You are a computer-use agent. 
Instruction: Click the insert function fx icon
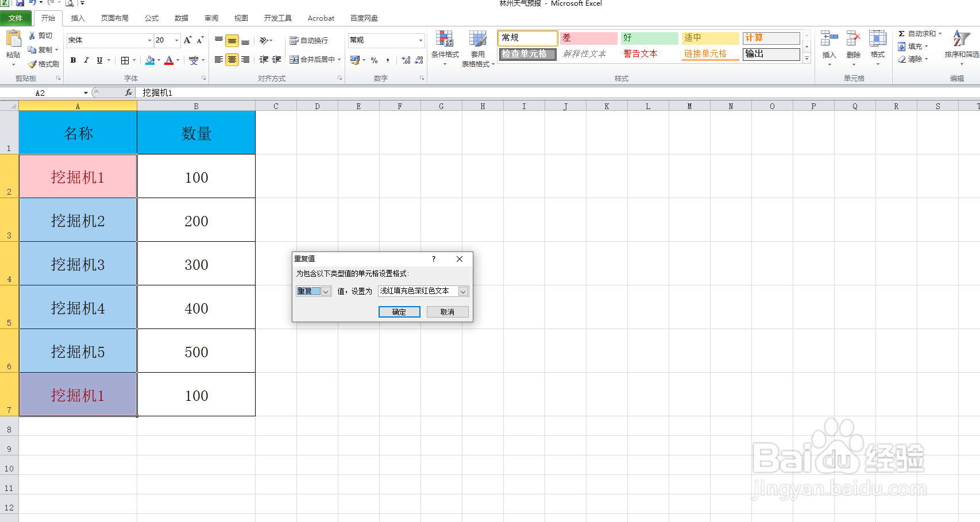pyautogui.click(x=129, y=92)
